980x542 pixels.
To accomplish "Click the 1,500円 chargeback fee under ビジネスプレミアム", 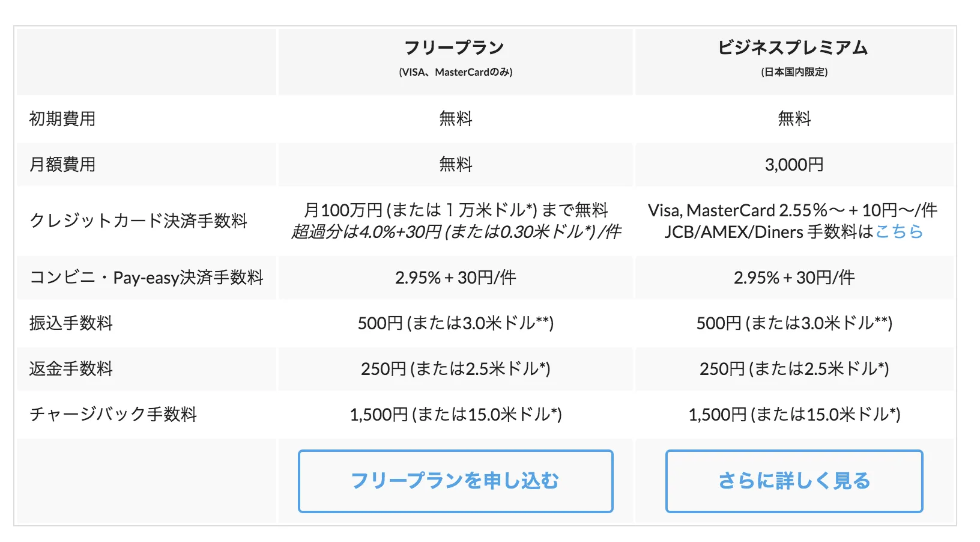I will point(794,414).
